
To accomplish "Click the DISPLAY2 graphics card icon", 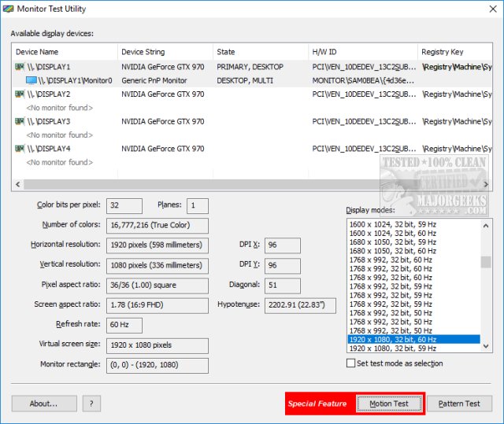I will click(x=20, y=94).
